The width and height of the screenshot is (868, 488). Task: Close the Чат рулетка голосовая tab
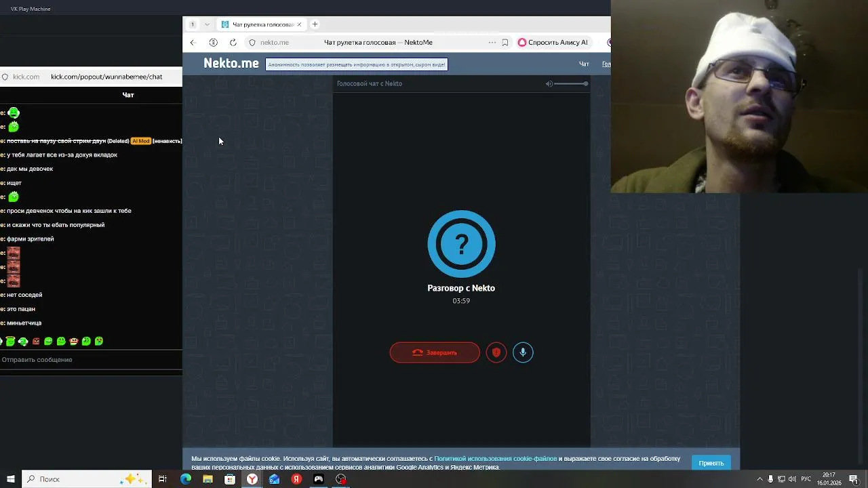click(299, 24)
